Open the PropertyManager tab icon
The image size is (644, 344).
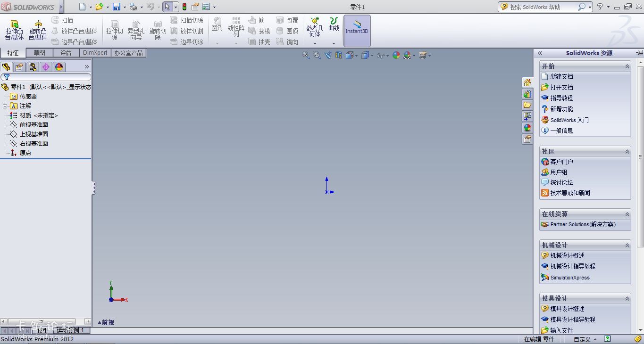[x=19, y=67]
